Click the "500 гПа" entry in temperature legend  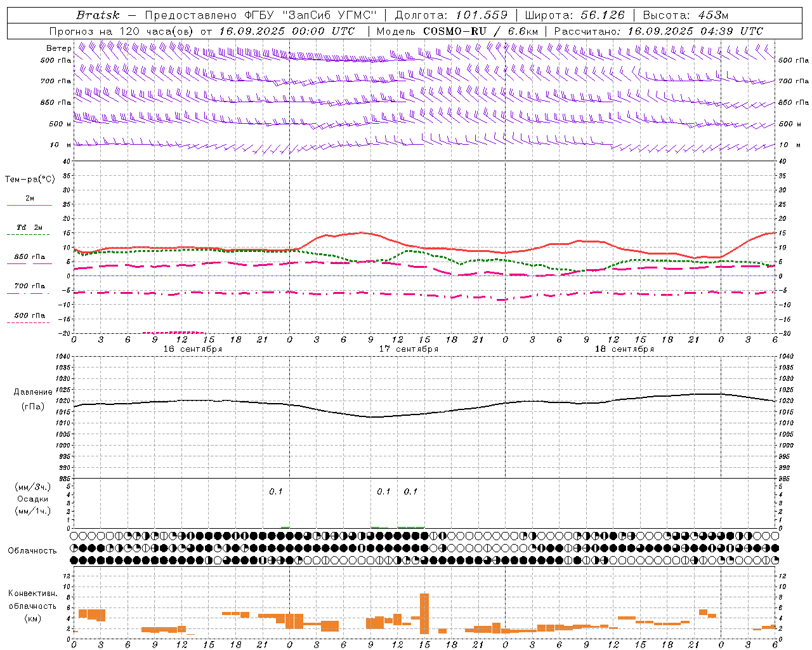[x=30, y=315]
